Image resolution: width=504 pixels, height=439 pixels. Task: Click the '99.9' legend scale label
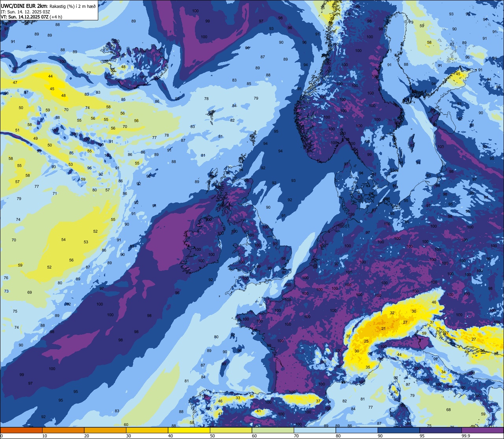coord(466,436)
